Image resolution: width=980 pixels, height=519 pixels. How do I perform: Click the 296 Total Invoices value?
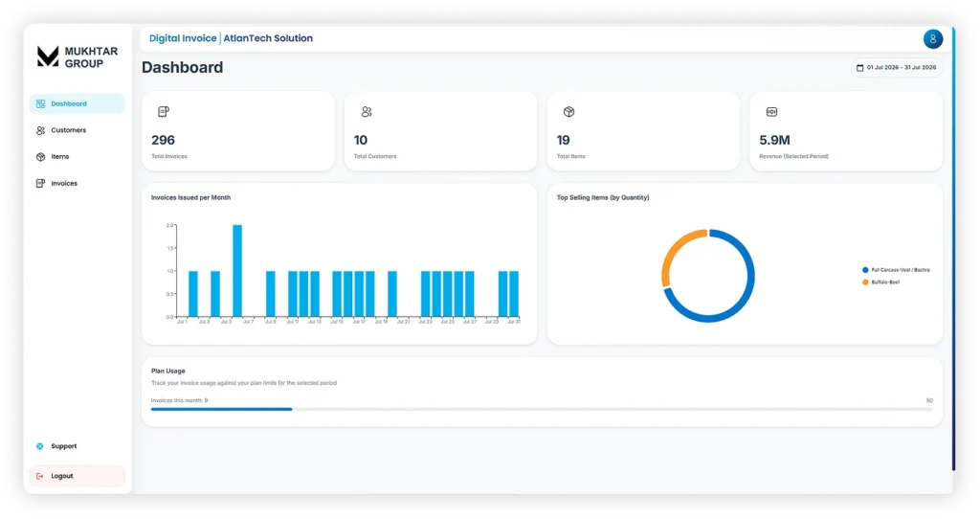tap(163, 140)
